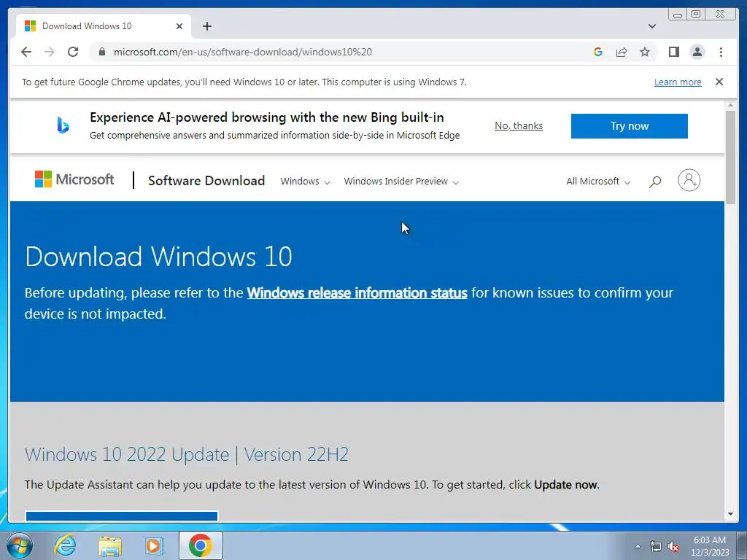
Task: Open Windows Explorer from the taskbar
Action: [x=110, y=546]
